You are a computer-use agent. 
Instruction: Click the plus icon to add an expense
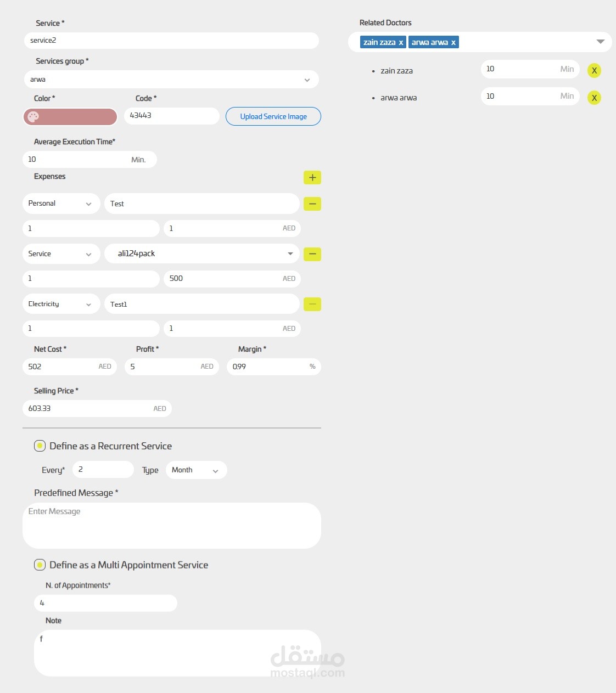[x=312, y=177]
